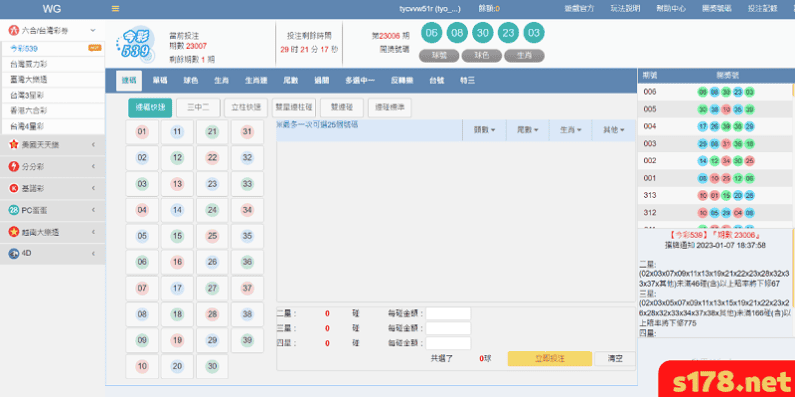Click drawn result ball 08 in header
This screenshot has width=795, height=397.
[457, 33]
